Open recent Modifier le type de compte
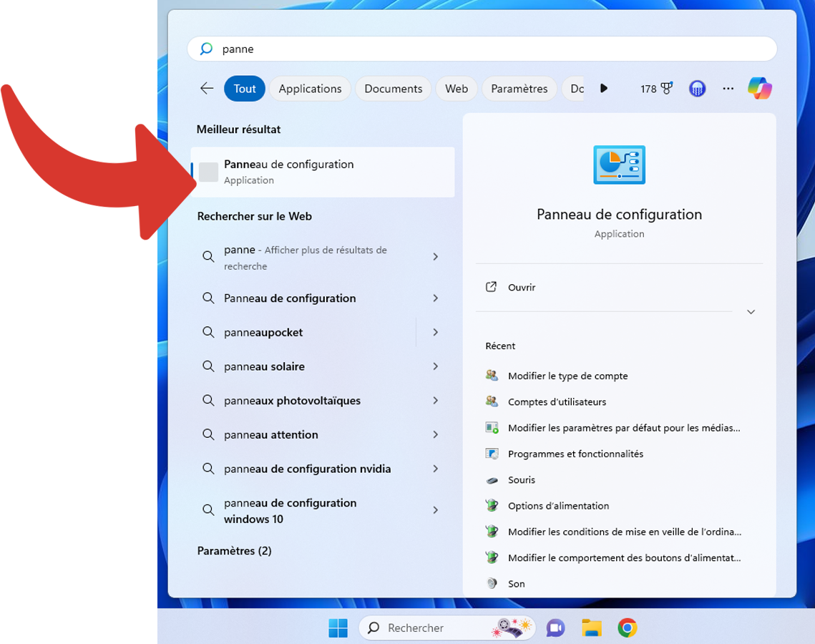Image resolution: width=815 pixels, height=644 pixels. 567,375
